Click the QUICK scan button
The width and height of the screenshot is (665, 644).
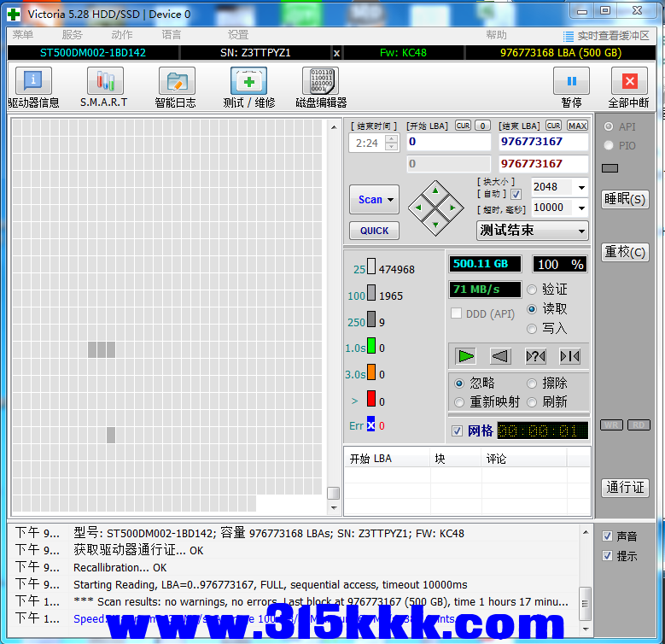coord(374,231)
